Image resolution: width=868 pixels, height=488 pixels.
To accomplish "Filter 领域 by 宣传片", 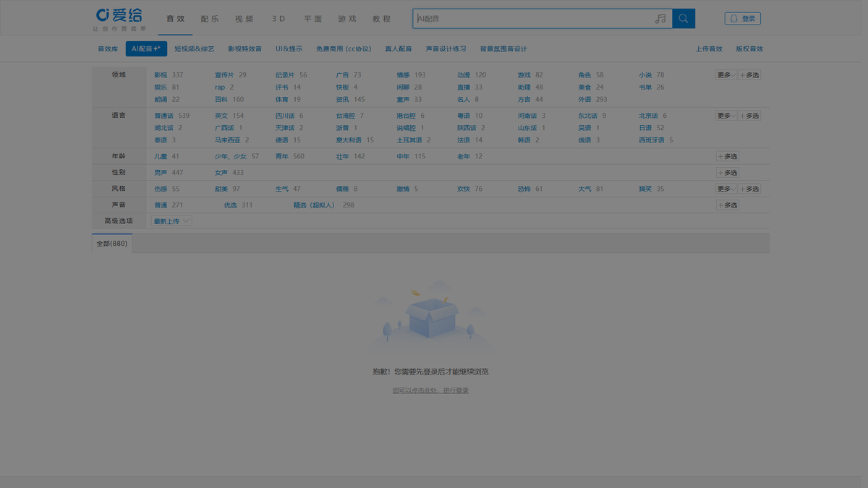I will tap(224, 75).
